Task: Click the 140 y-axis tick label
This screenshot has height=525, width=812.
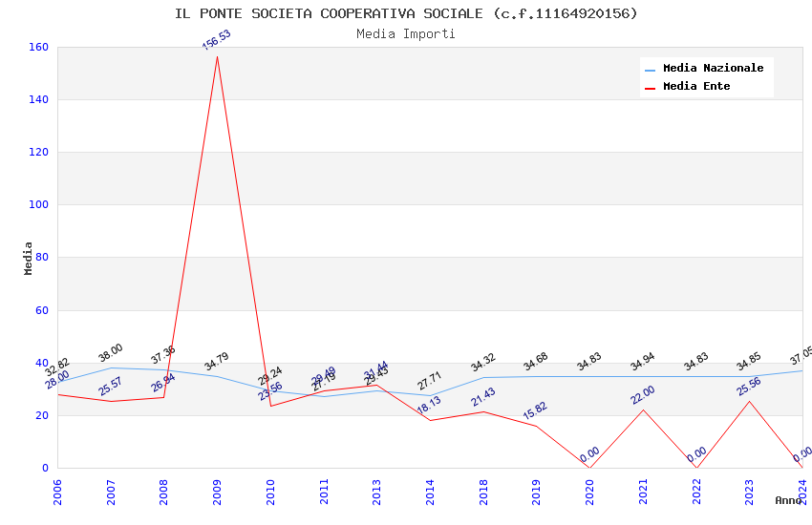Action: point(39,99)
